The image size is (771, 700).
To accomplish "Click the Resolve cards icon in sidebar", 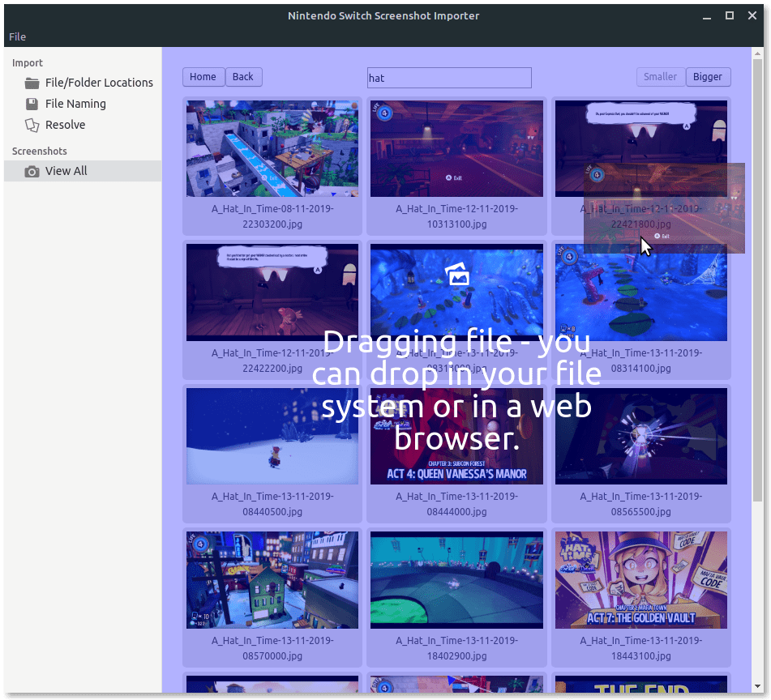I will pos(32,125).
